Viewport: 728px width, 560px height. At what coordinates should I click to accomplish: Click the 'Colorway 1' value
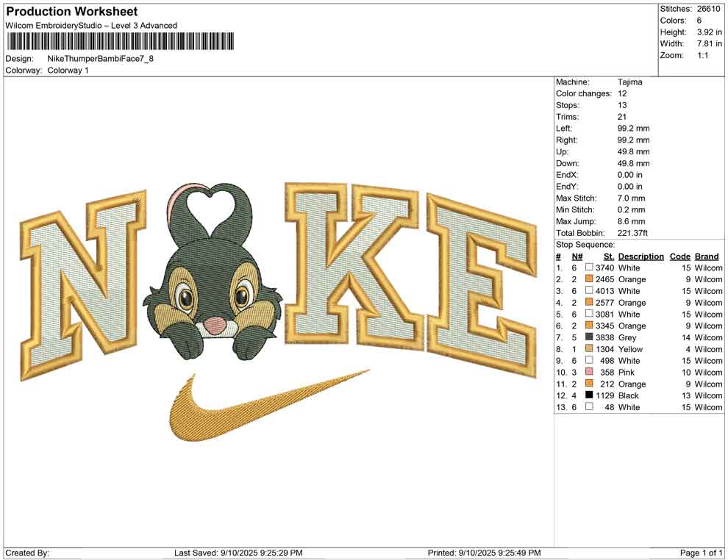click(68, 71)
